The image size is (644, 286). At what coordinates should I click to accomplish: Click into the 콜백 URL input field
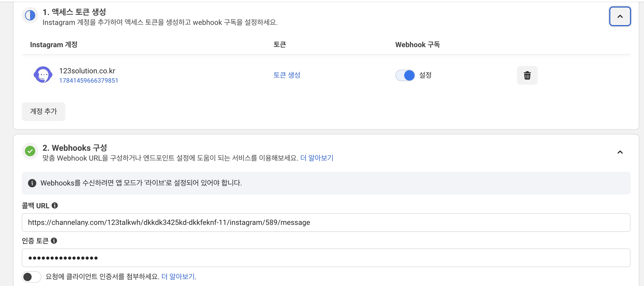[326, 223]
